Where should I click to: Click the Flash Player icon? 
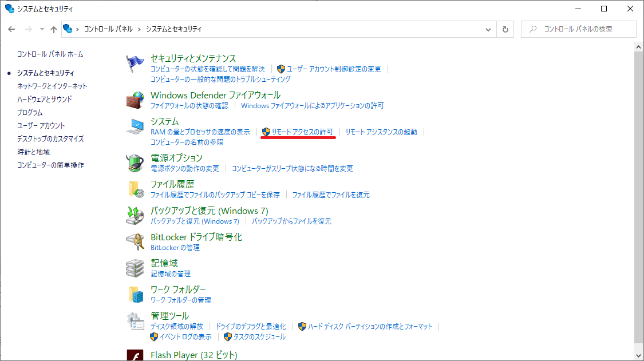[135, 355]
